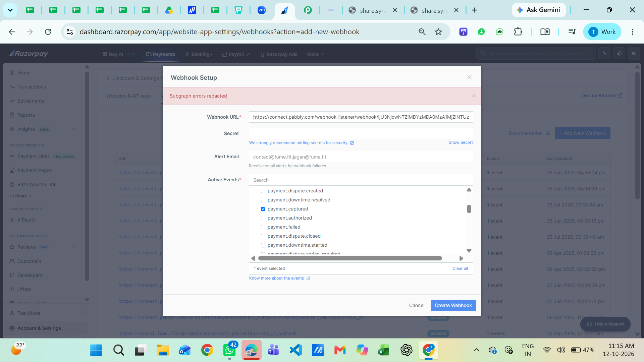Open Payments tab in top nav
This screenshot has width=644, height=362.
(161, 54)
